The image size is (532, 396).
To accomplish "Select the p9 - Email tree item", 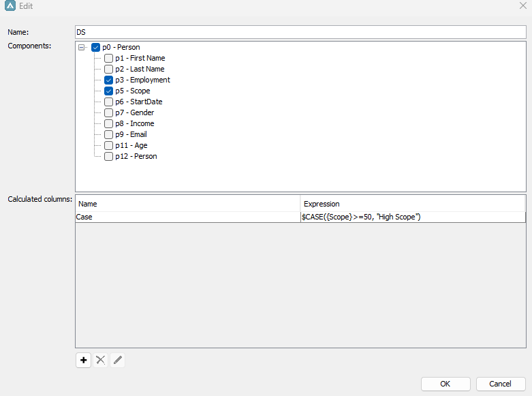I will pos(131,135).
